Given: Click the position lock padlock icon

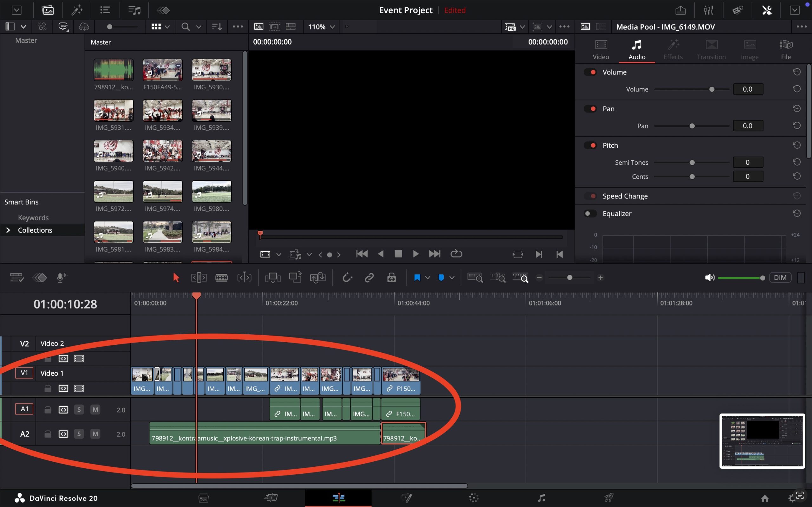Looking at the screenshot, I should pos(391,278).
